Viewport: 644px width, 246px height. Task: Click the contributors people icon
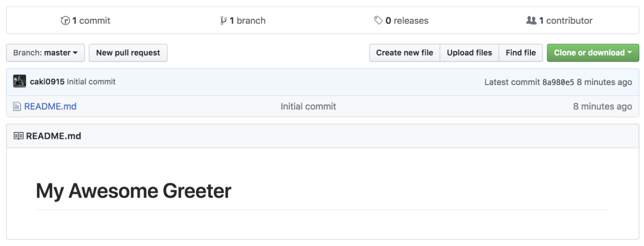[x=531, y=21]
